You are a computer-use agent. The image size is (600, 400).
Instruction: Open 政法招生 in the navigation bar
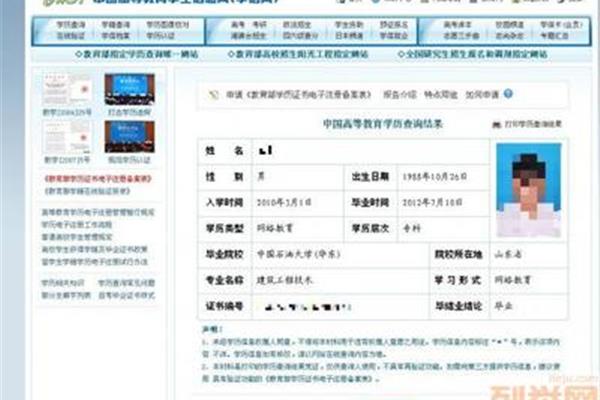click(x=297, y=25)
